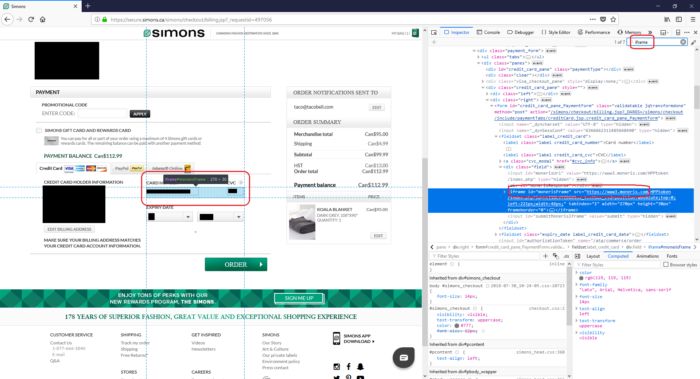The width and height of the screenshot is (700, 379).
Task: Open the browser home page icon
Action: point(42,19)
